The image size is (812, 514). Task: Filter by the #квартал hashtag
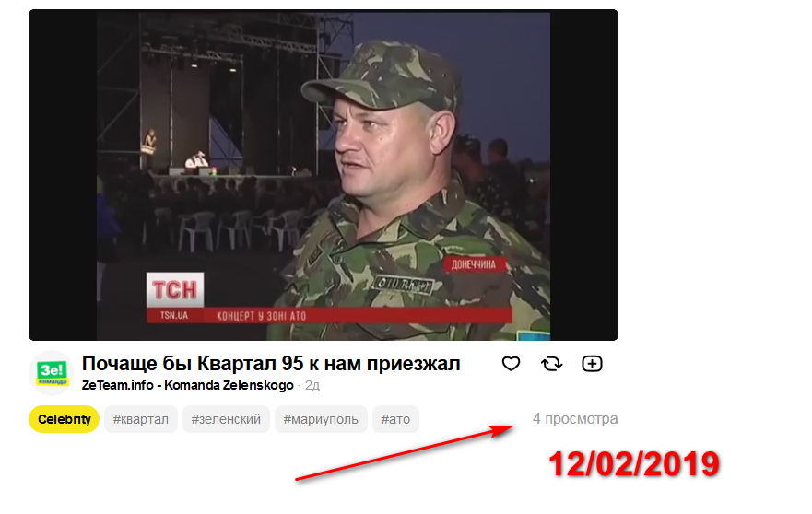coord(141,419)
